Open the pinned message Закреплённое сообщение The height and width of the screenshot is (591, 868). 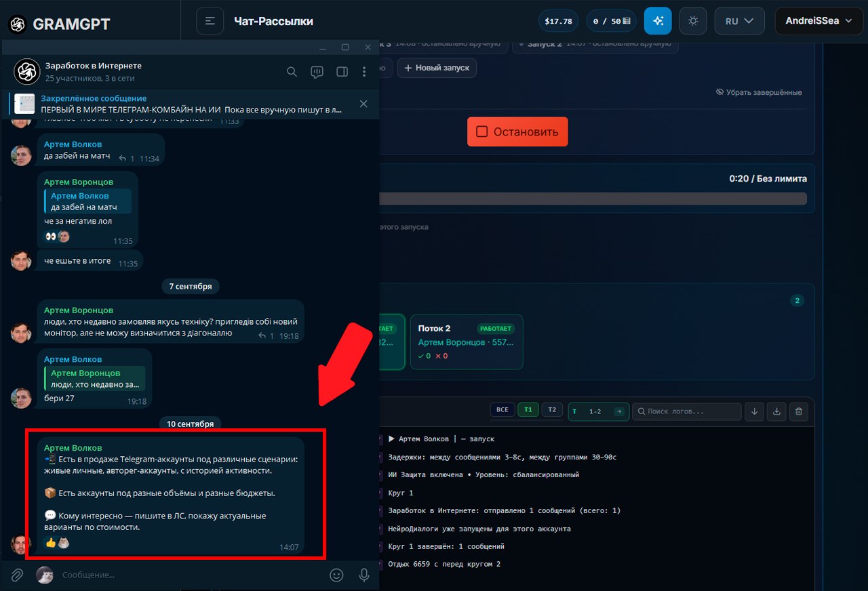click(191, 104)
